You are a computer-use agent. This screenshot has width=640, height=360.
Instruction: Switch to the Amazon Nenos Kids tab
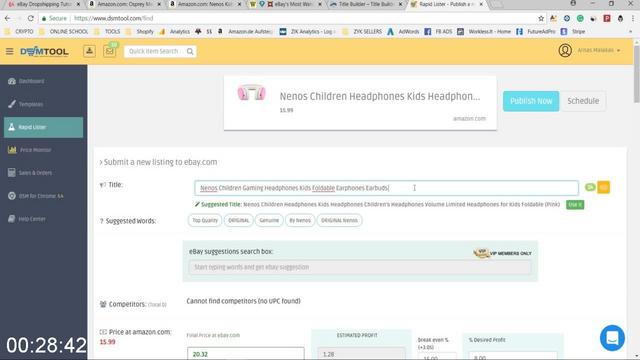pyautogui.click(x=205, y=4)
